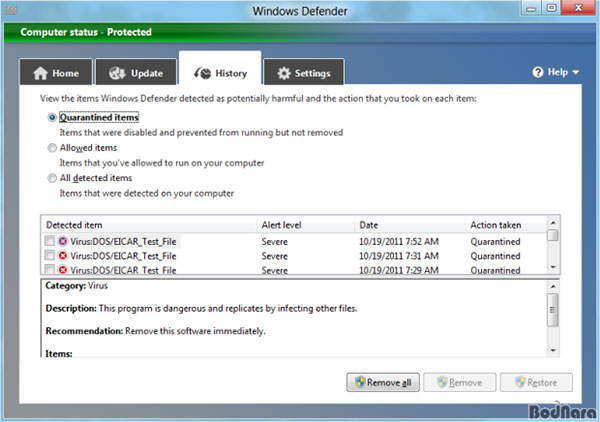
Task: Click the Windows Defender title bar icon
Action: pos(10,10)
